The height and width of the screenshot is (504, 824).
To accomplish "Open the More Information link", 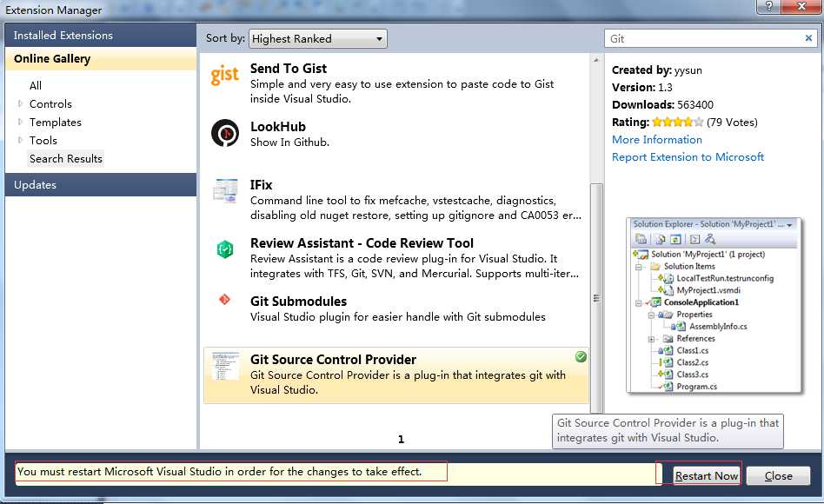I will click(x=657, y=140).
